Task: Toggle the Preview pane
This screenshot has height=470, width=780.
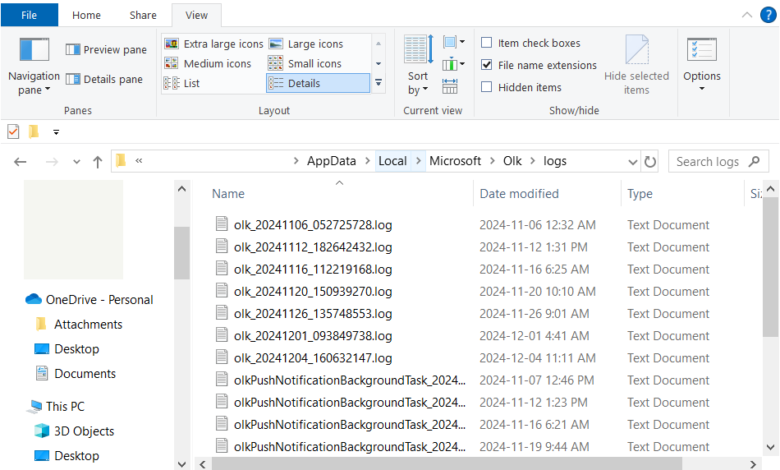Action: click(x=106, y=50)
